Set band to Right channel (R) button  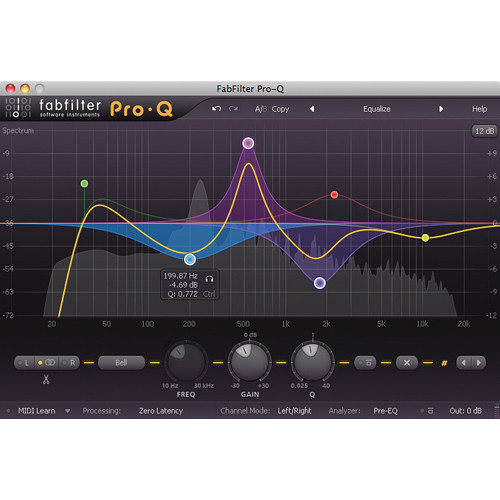pyautogui.click(x=70, y=363)
